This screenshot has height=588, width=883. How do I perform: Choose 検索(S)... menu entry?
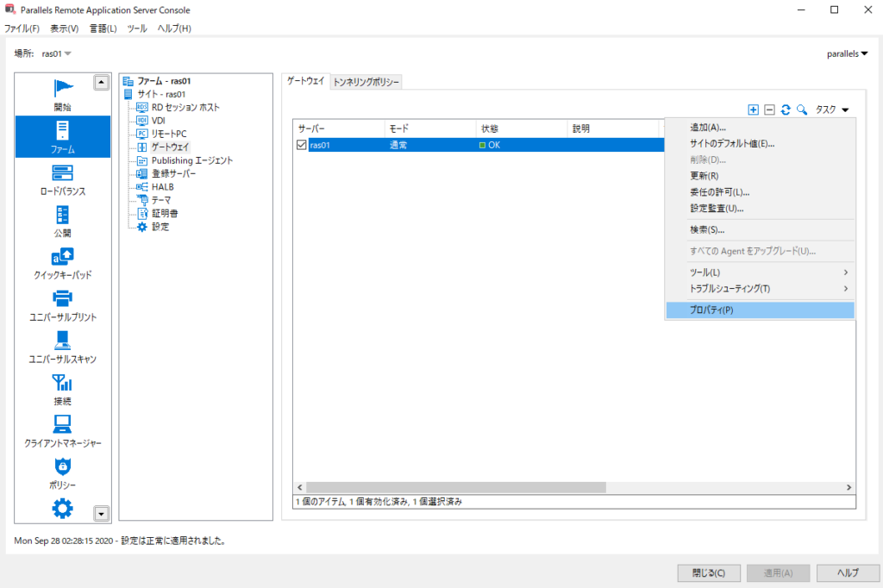click(760, 230)
